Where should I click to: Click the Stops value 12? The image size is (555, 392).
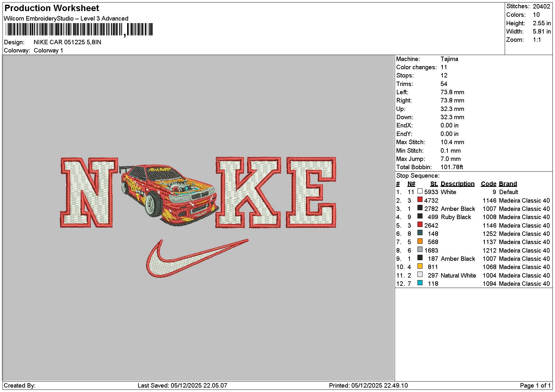(x=444, y=76)
